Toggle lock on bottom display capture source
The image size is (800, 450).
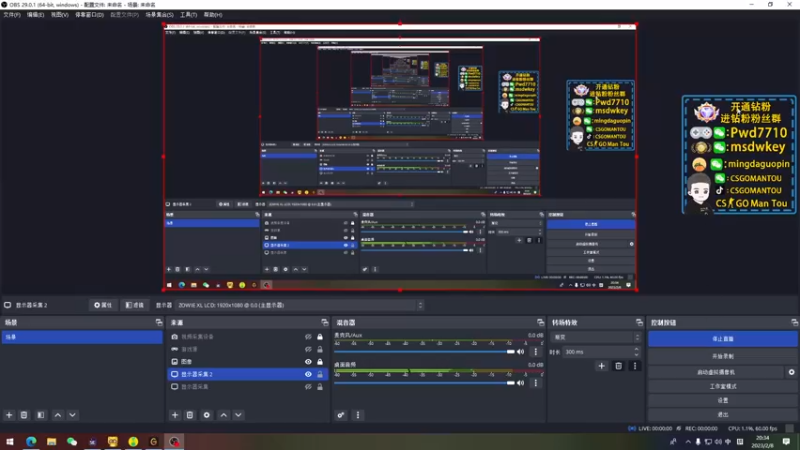click(320, 387)
